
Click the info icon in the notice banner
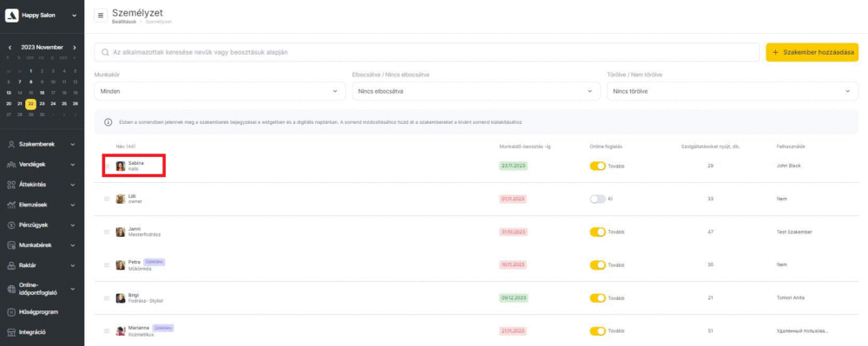[108, 121]
